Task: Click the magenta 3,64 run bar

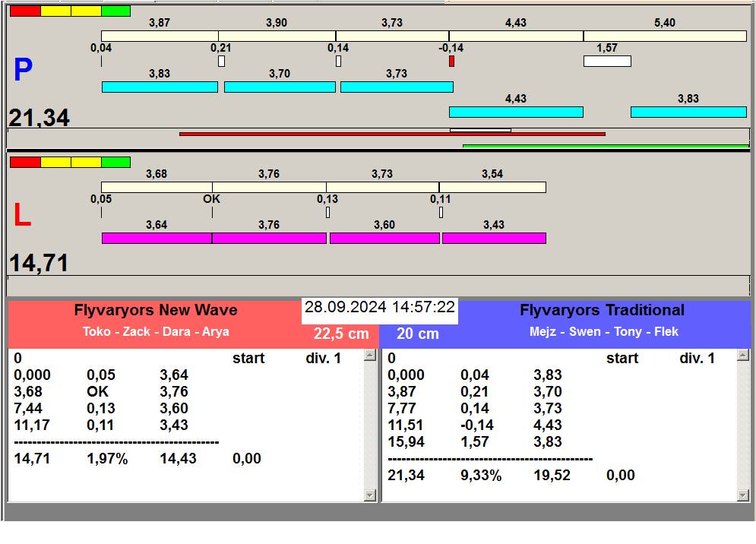Action: pos(157,238)
